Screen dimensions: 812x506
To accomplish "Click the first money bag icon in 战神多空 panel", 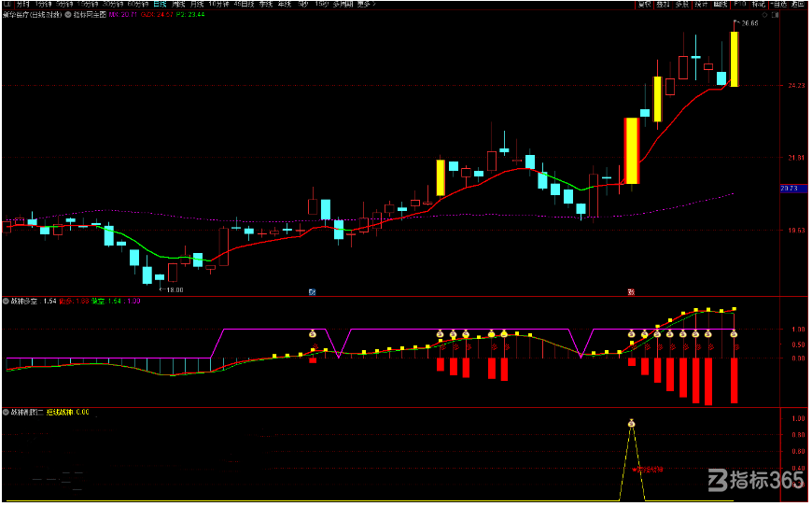I will click(x=313, y=334).
